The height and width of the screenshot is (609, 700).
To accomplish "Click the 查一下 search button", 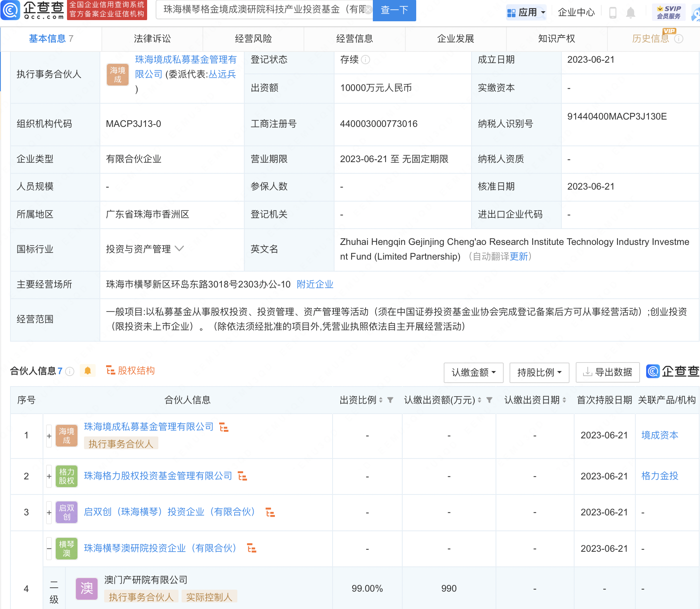I will pyautogui.click(x=394, y=10).
